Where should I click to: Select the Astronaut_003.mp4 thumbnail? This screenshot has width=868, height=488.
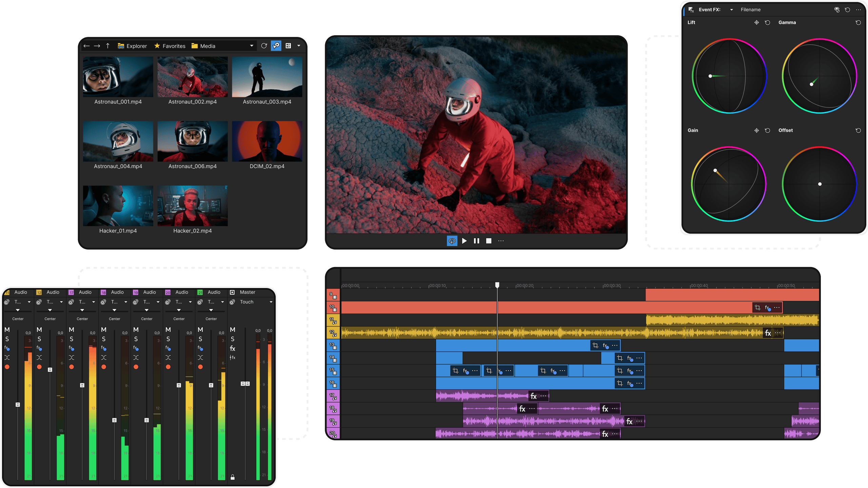[x=267, y=77]
